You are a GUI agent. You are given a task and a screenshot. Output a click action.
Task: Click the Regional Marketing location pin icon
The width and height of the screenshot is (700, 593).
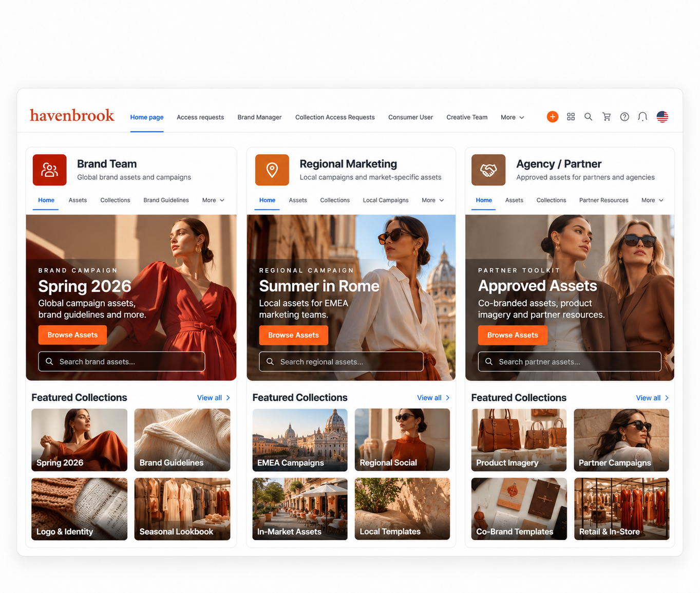(x=272, y=170)
